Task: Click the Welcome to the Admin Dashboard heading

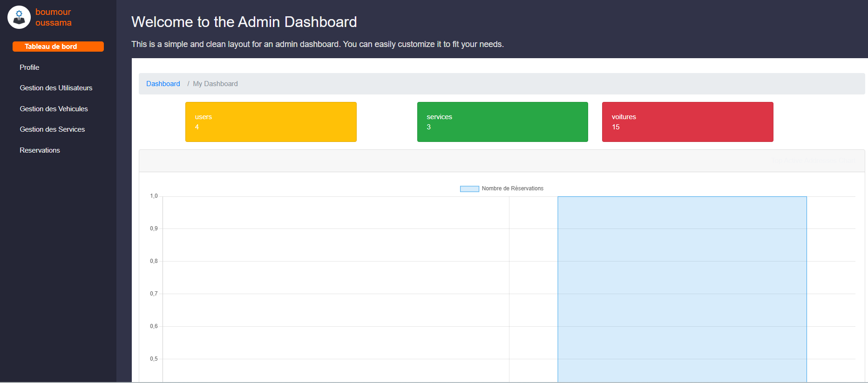Action: pyautogui.click(x=244, y=22)
